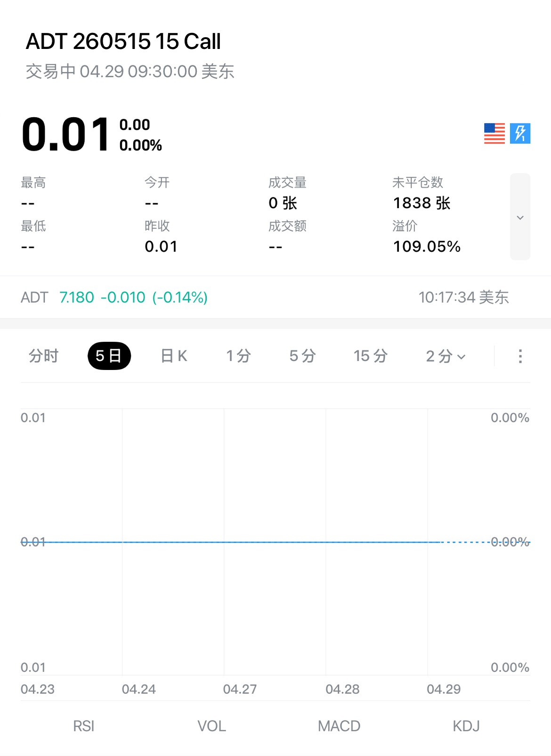The width and height of the screenshot is (551, 756).
Task: Select the 1分 interval tab
Action: [x=238, y=356]
